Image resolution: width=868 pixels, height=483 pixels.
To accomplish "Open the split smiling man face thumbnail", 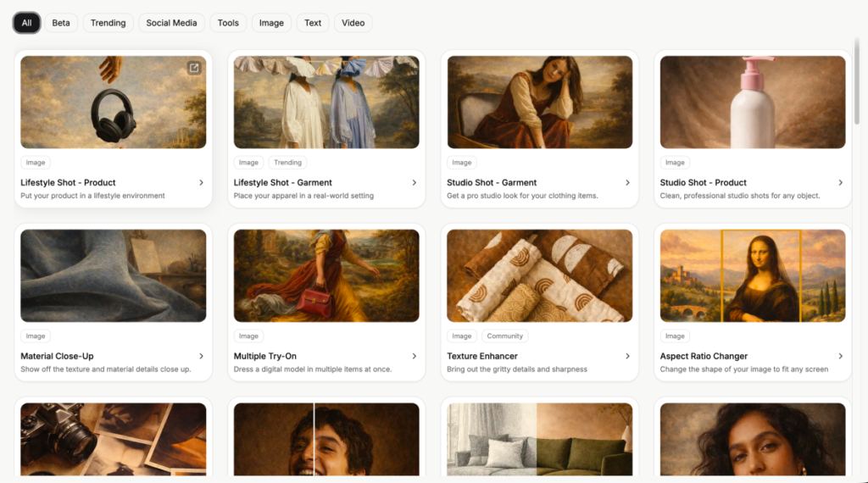I will 326,439.
